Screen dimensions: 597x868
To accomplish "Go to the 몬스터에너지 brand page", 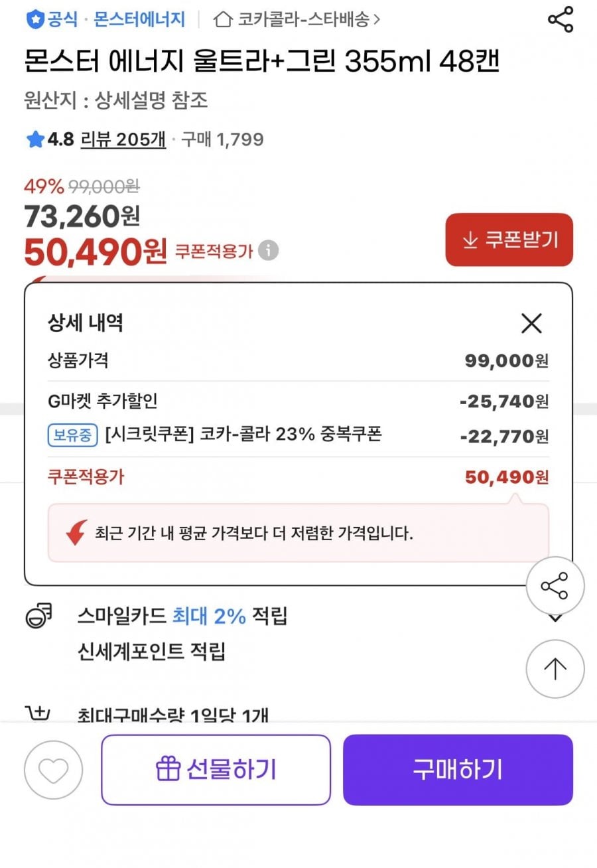I will coord(139,20).
